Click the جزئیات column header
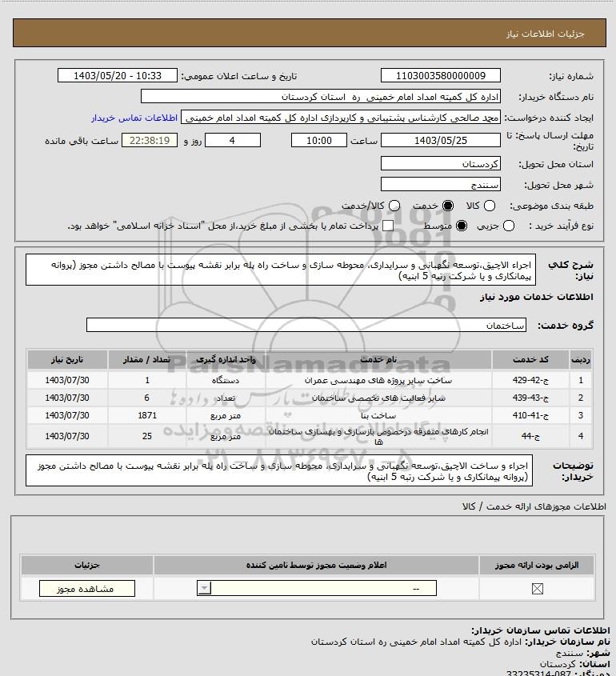This screenshot has width=616, height=676. tap(87, 565)
